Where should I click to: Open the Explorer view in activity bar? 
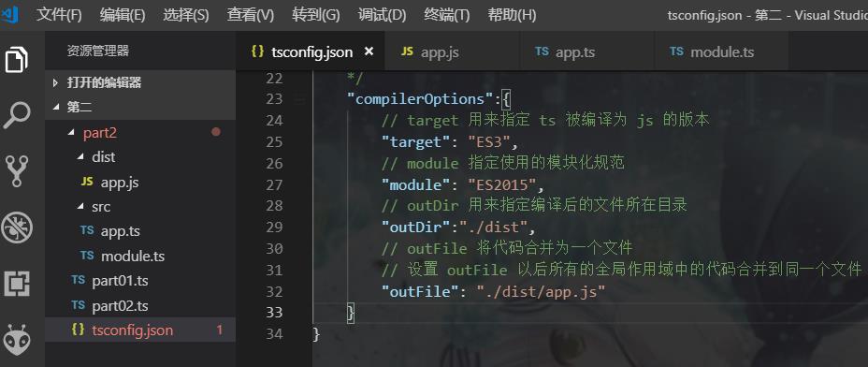[x=17, y=59]
